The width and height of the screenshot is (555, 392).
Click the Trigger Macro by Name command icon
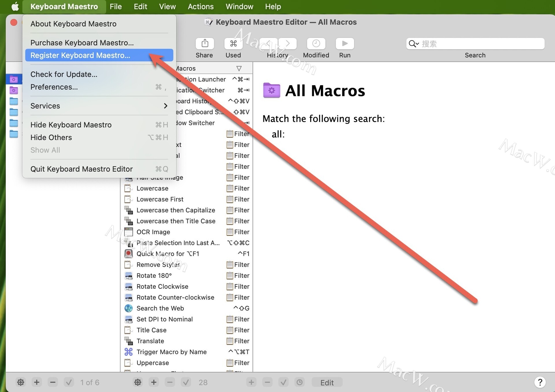[129, 352]
